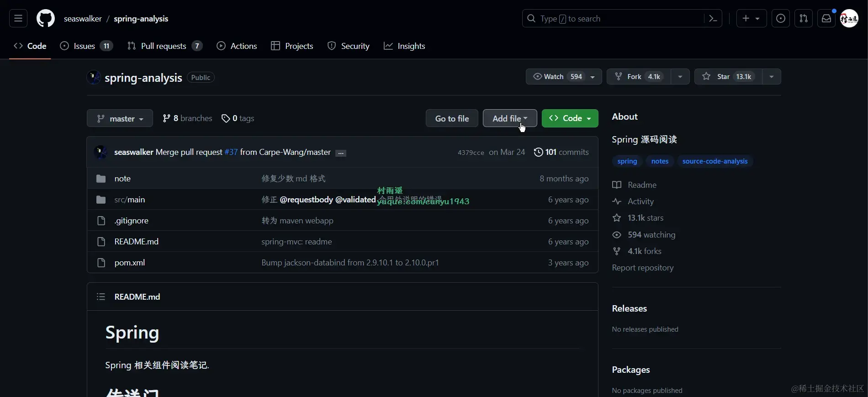Viewport: 868px width, 397px height.
Task: View 594 watching link
Action: (x=644, y=235)
